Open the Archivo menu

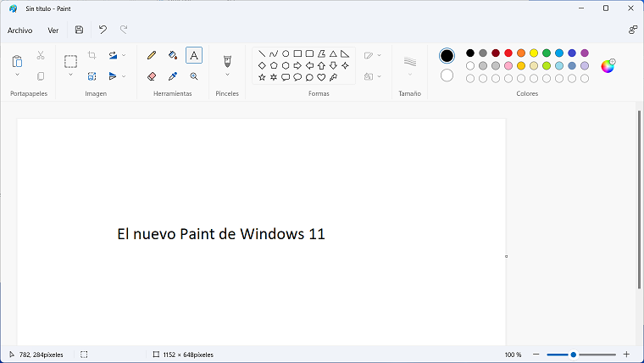point(19,30)
